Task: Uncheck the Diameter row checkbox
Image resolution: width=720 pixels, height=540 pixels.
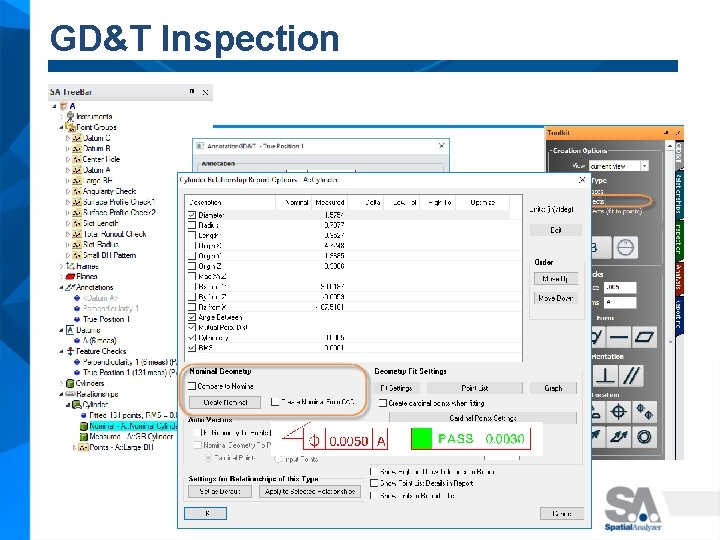Action: pos(192,215)
